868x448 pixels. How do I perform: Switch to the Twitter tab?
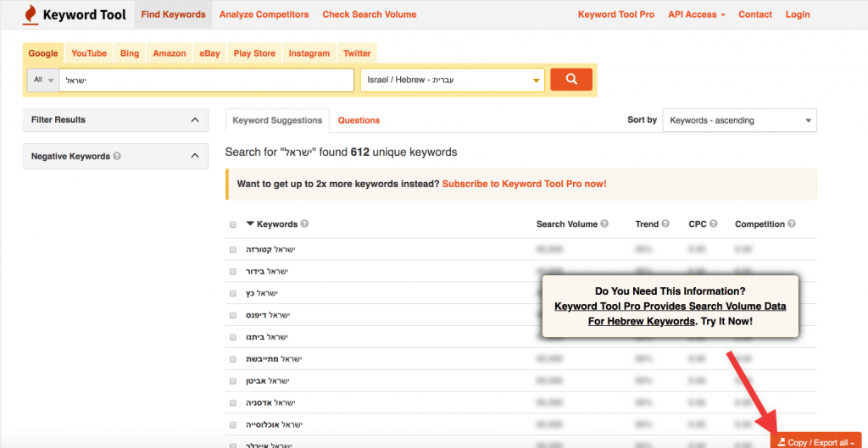pos(357,53)
